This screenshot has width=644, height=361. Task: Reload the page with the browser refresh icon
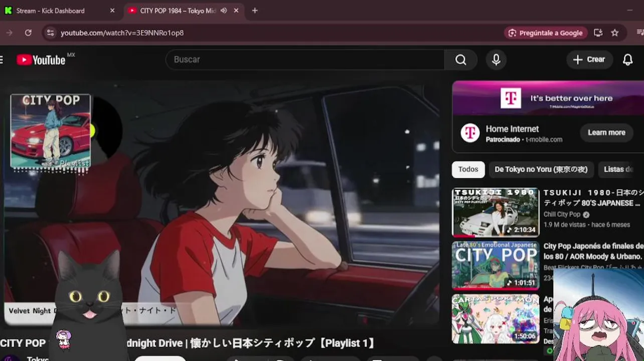click(28, 33)
